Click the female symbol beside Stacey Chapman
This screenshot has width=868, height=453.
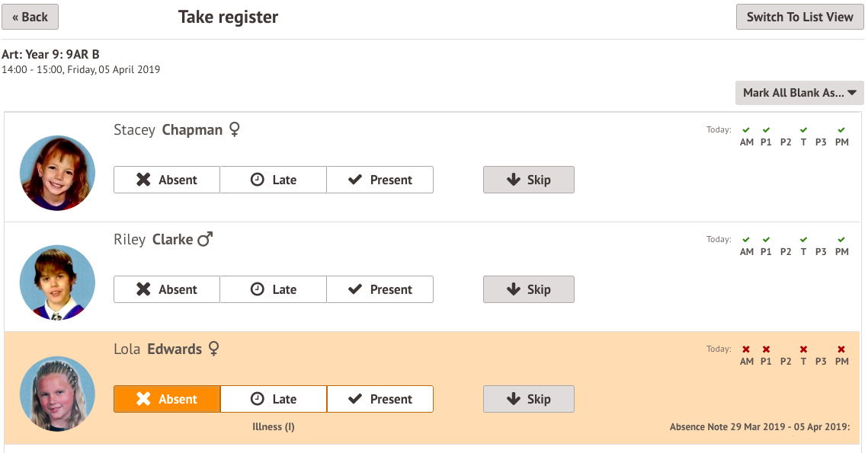point(235,129)
